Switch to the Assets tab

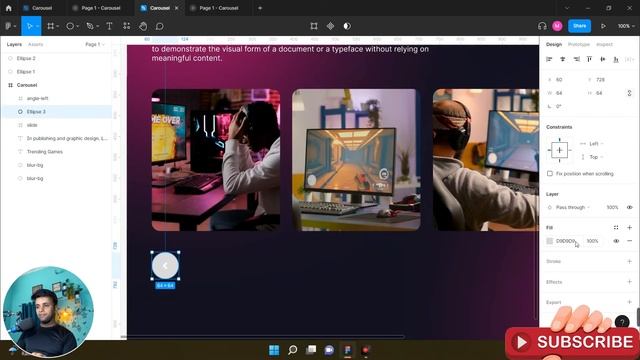pos(36,44)
